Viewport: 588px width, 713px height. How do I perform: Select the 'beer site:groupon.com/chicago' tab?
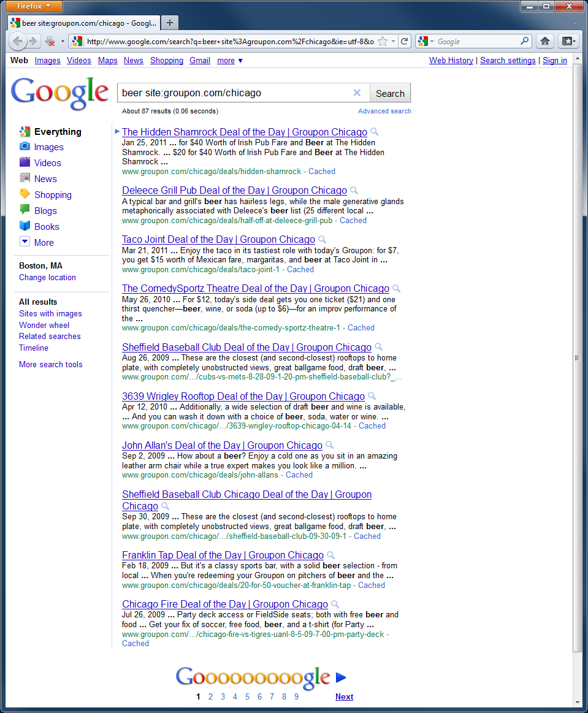coord(84,23)
